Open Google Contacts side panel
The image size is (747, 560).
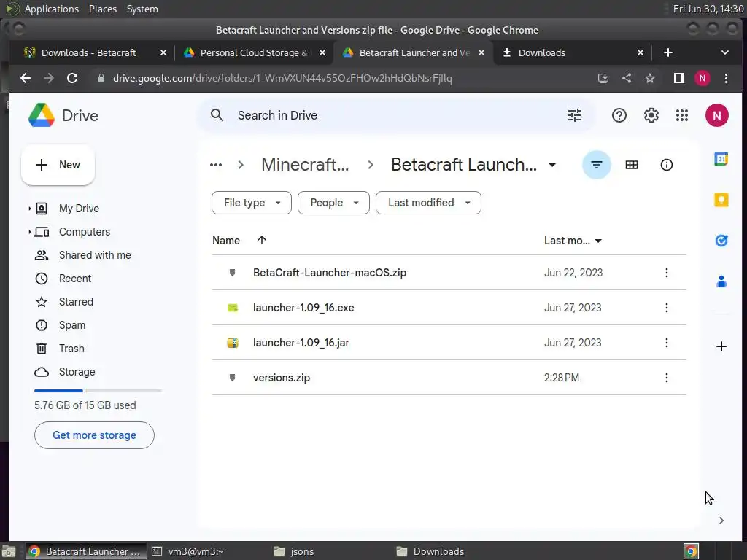[x=721, y=281]
